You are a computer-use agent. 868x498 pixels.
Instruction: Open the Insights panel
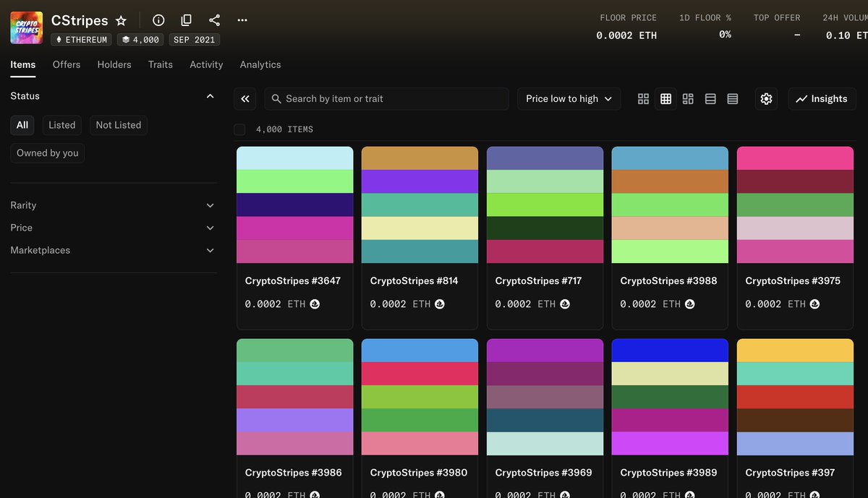(x=822, y=99)
